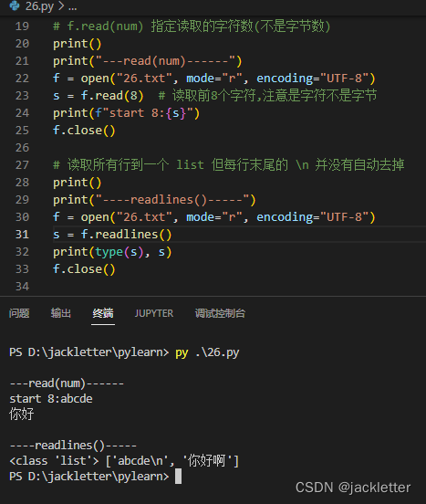The width and height of the screenshot is (426, 504).
Task: Click the breadcrumb ellipsis after 26.py
Action: pos(73,6)
